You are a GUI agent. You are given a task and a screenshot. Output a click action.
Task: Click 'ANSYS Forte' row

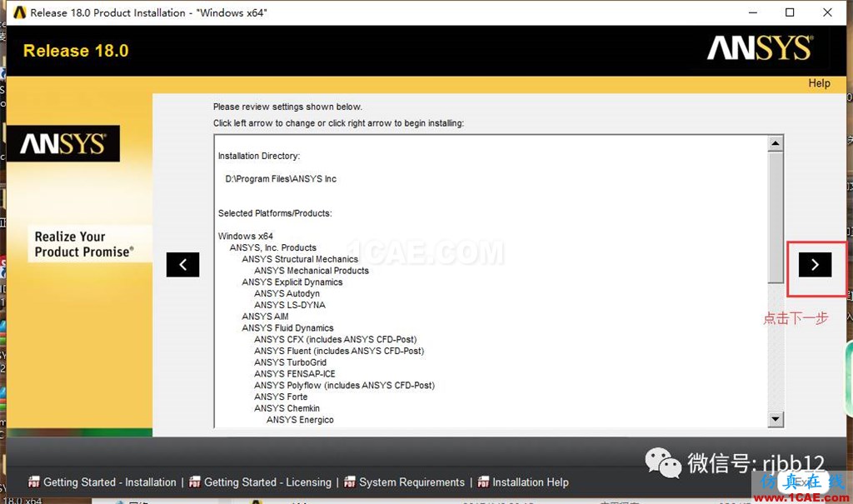[x=281, y=397]
